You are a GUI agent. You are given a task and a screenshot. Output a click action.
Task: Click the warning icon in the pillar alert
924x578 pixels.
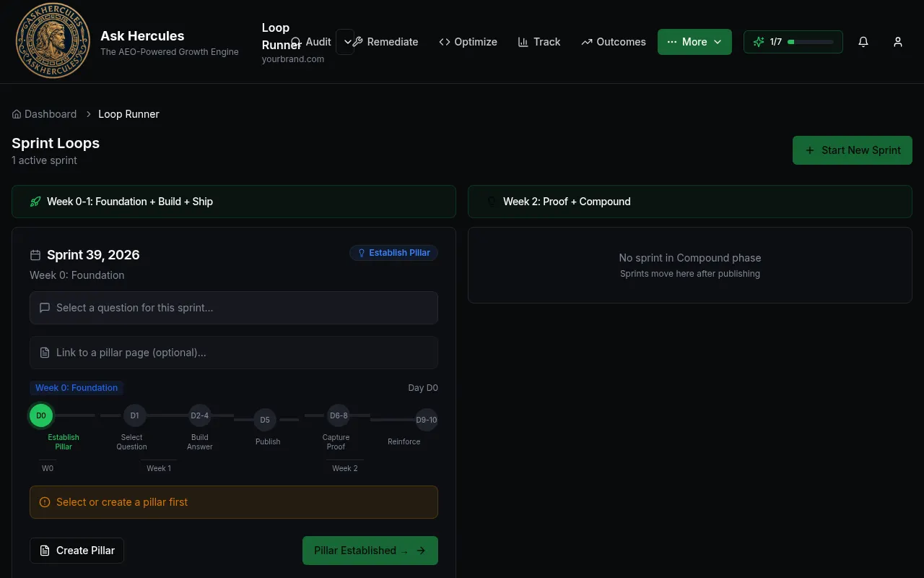(45, 502)
